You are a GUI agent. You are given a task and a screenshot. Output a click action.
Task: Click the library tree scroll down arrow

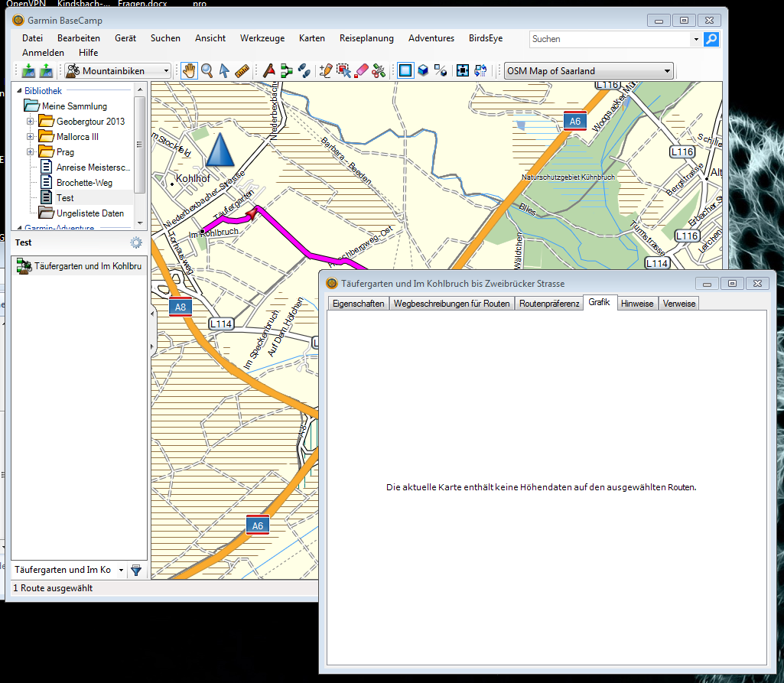(140, 223)
